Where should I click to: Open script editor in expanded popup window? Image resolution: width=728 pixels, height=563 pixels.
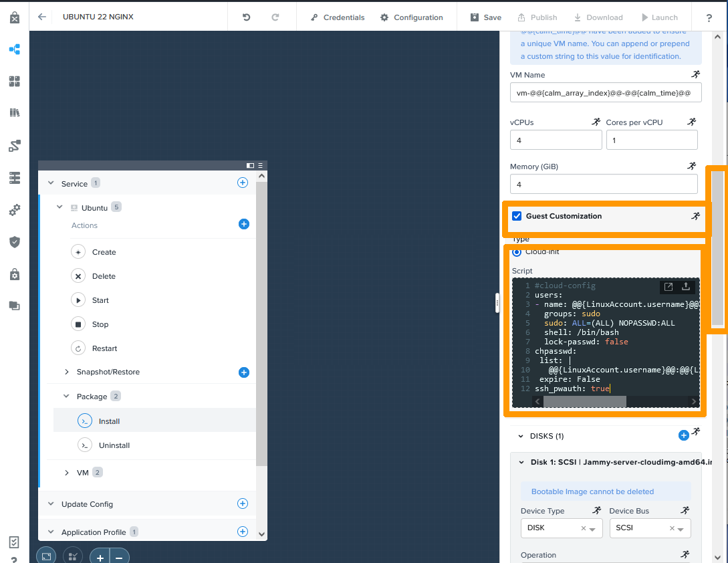668,287
